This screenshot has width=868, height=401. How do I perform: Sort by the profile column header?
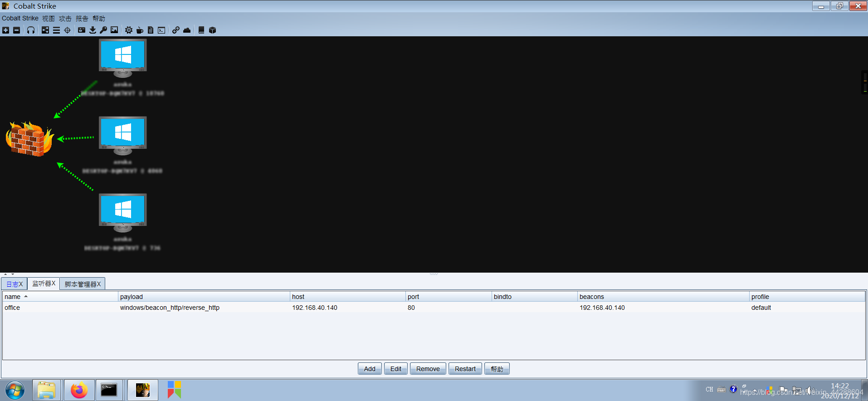click(807, 297)
